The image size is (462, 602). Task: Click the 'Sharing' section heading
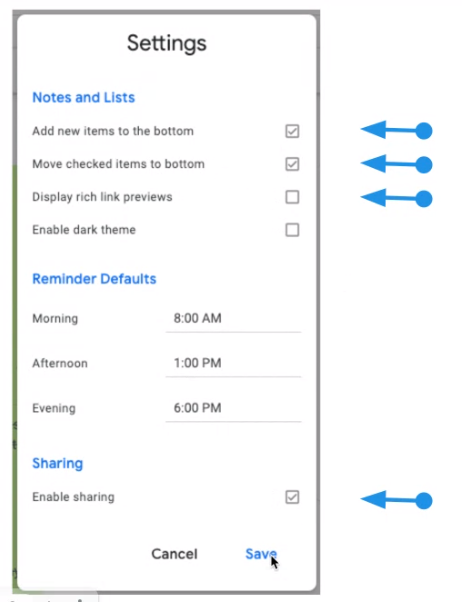click(58, 464)
